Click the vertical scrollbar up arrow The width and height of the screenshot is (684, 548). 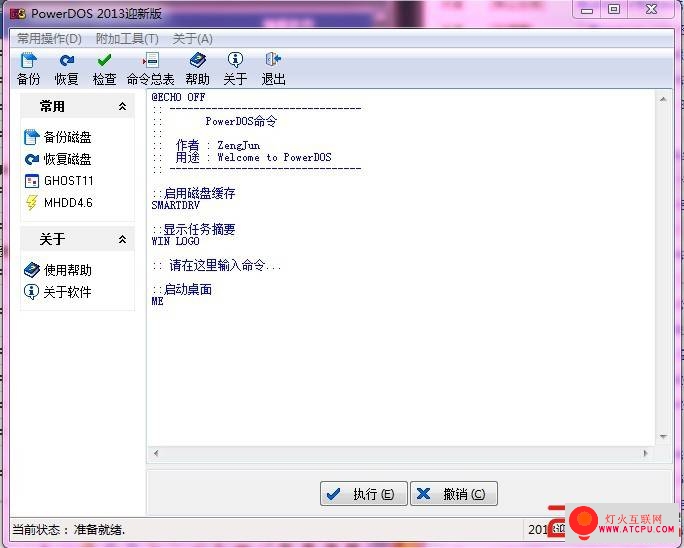[663, 99]
